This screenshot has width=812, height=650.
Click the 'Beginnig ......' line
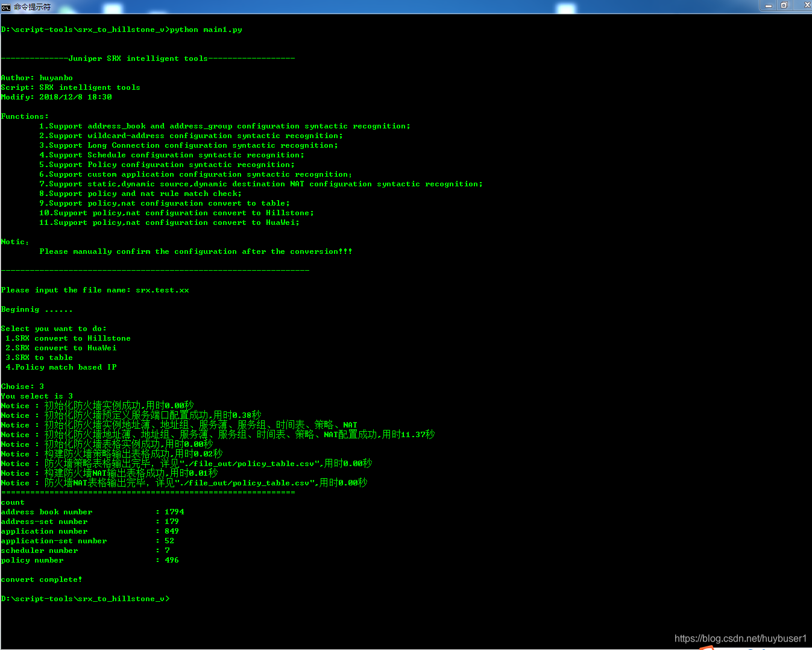(x=37, y=309)
